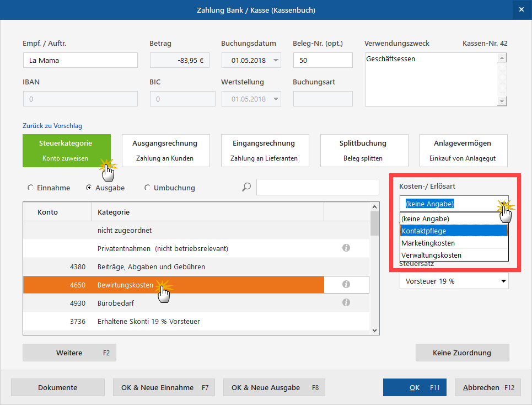This screenshot has height=405, width=532.
Task: Click scroll up arrow of category list
Action: coord(374,207)
